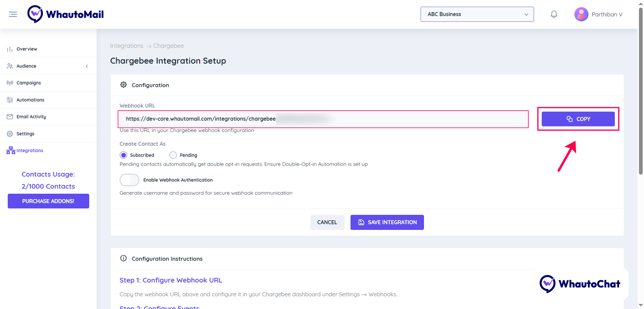Click the Automations icon in sidebar
The image size is (644, 309).
9,100
